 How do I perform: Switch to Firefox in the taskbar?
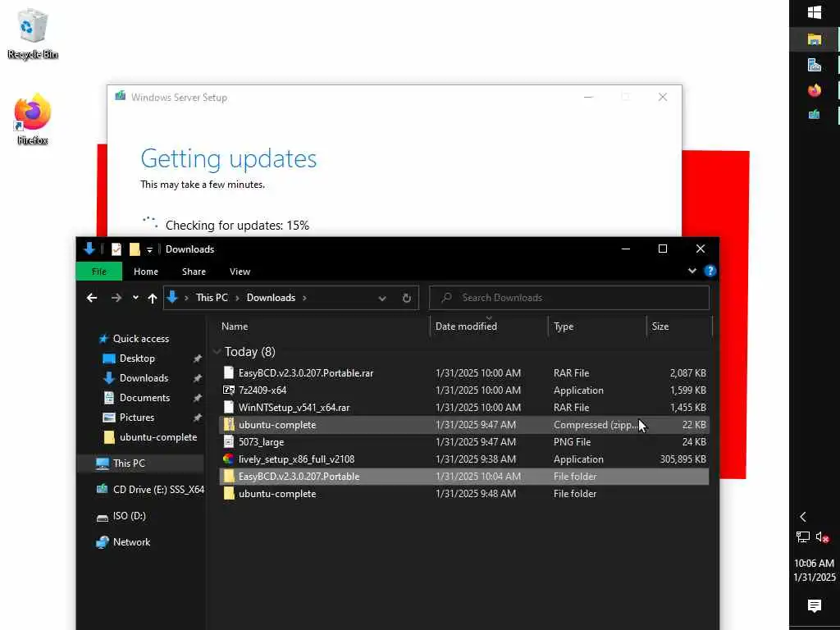(815, 90)
